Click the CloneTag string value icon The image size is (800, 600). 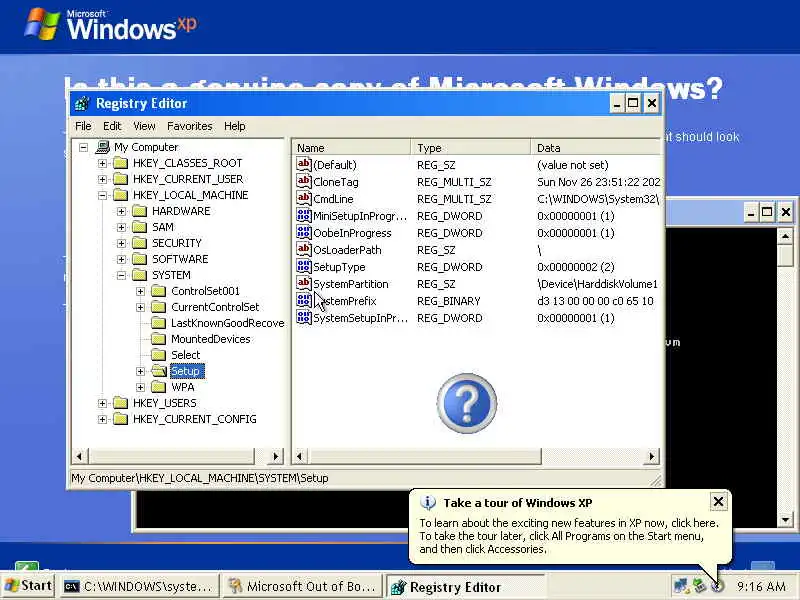304,181
